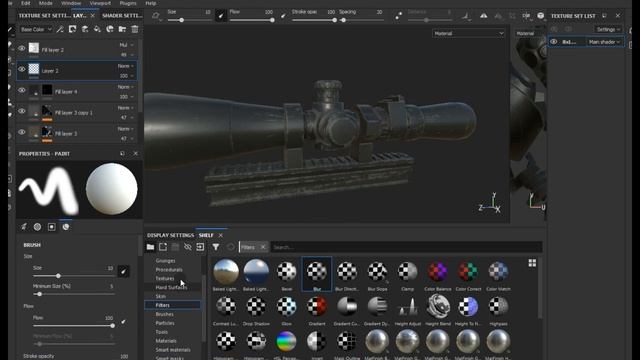Select Hard Surfaces shelf category
This screenshot has height=360, width=640.
click(171, 287)
